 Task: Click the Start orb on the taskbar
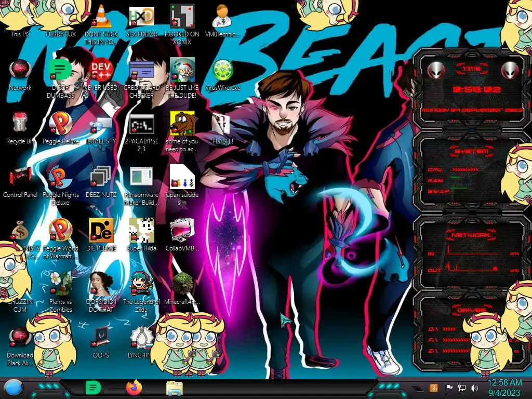coord(14,388)
